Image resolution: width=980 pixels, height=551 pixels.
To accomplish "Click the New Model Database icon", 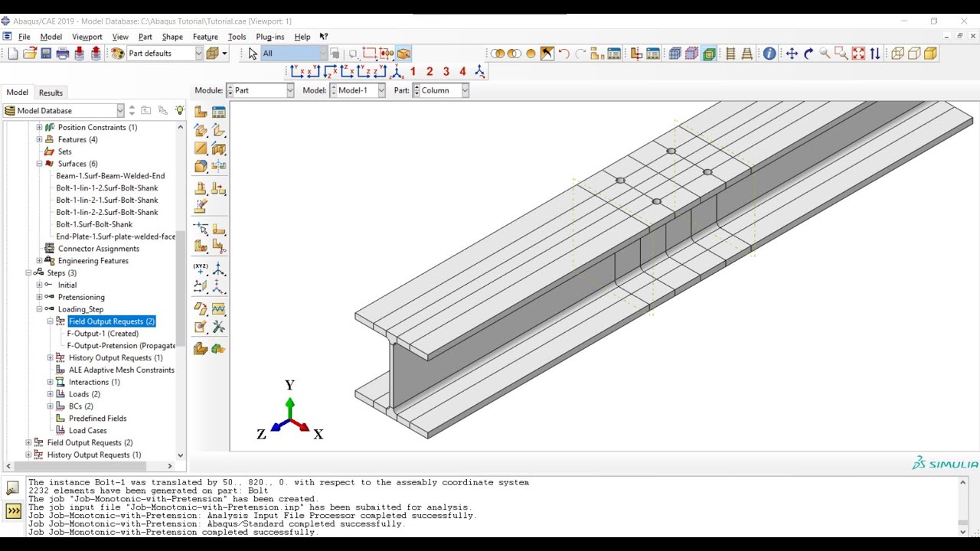I will 13,54.
